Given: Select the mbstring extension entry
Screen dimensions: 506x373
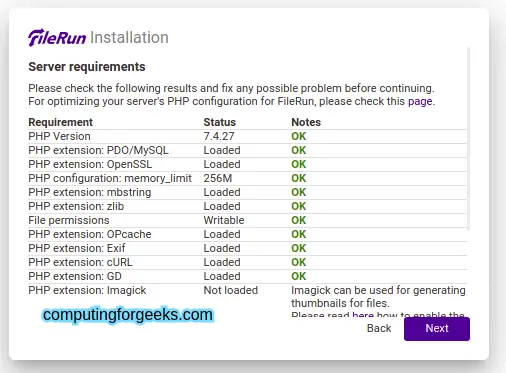Looking at the screenshot, I should (247, 192).
